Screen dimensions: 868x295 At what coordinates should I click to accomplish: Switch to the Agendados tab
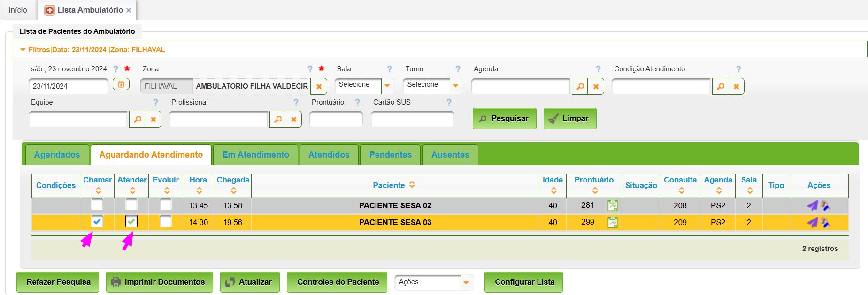57,155
